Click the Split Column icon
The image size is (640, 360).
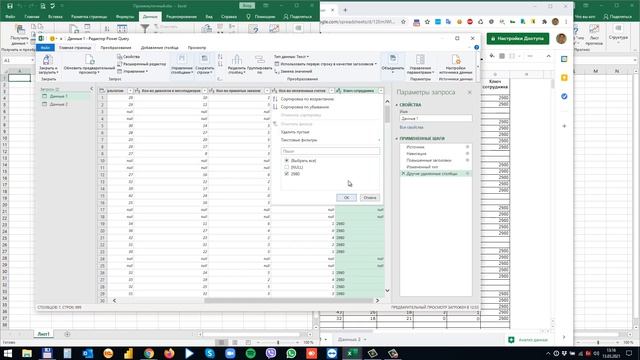coord(237,60)
